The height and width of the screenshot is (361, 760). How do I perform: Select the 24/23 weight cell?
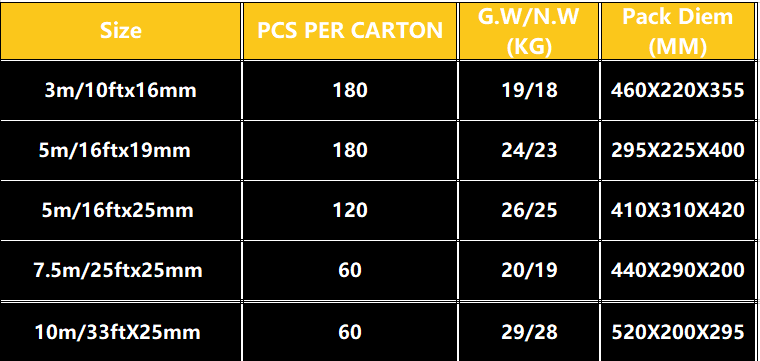click(529, 151)
